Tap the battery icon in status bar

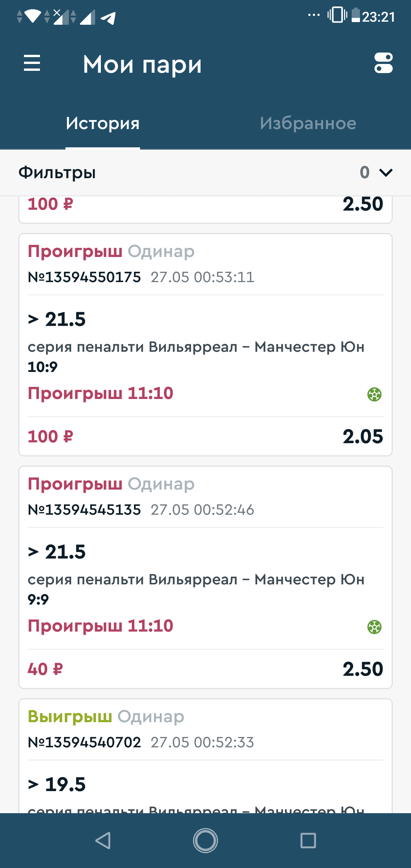(x=355, y=15)
